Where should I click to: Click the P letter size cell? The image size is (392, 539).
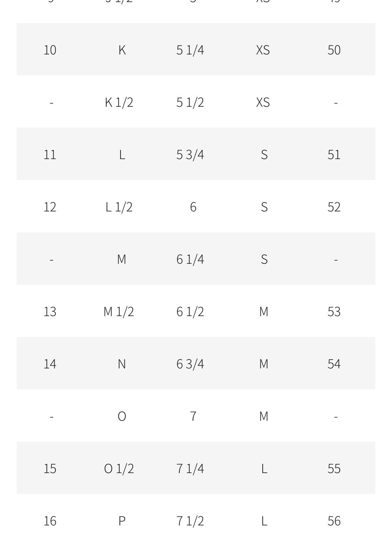click(x=122, y=521)
